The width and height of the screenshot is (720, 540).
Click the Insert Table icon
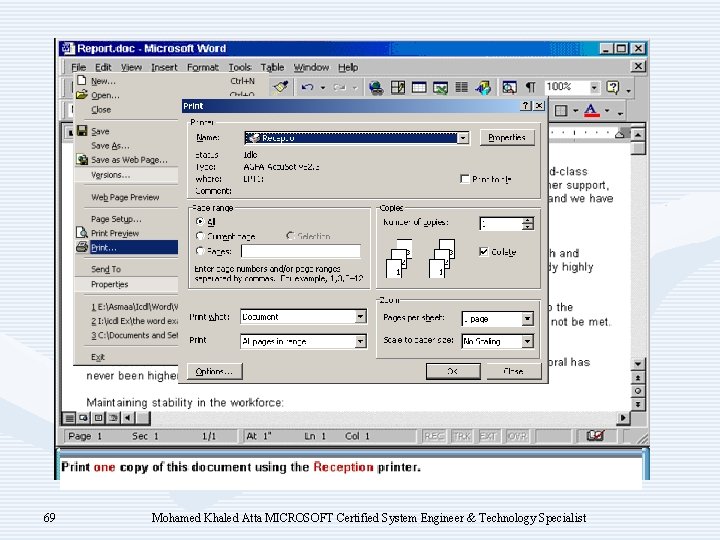click(419, 87)
